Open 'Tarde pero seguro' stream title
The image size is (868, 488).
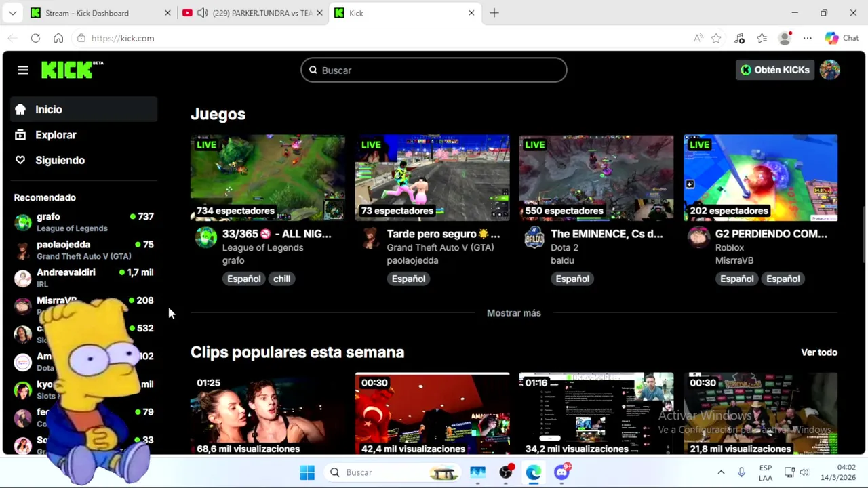tap(443, 234)
